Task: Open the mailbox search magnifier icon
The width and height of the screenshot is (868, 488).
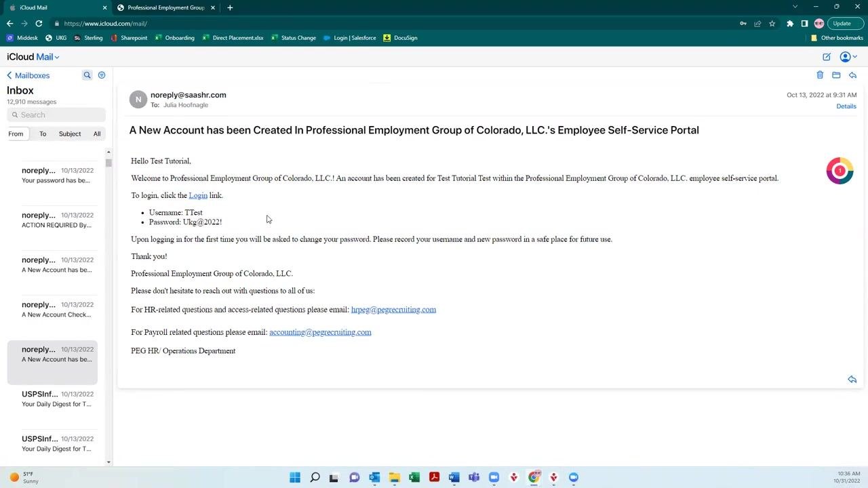Action: [x=87, y=75]
